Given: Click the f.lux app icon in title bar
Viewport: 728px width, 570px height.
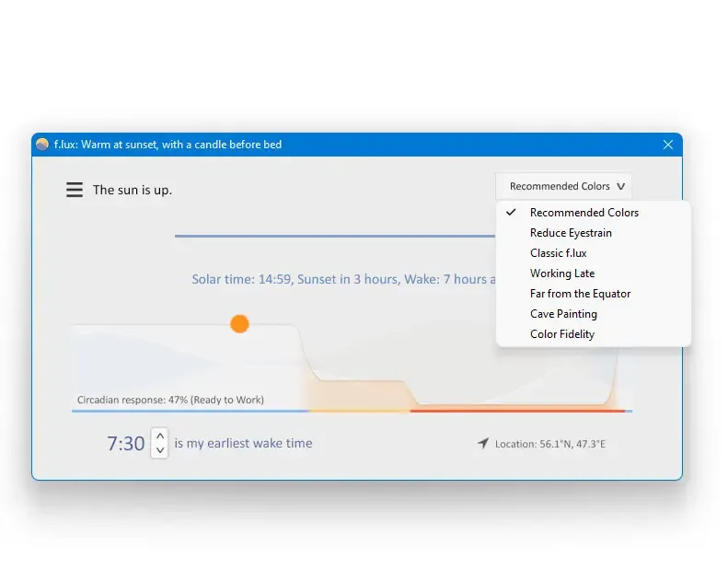Looking at the screenshot, I should tap(42, 145).
